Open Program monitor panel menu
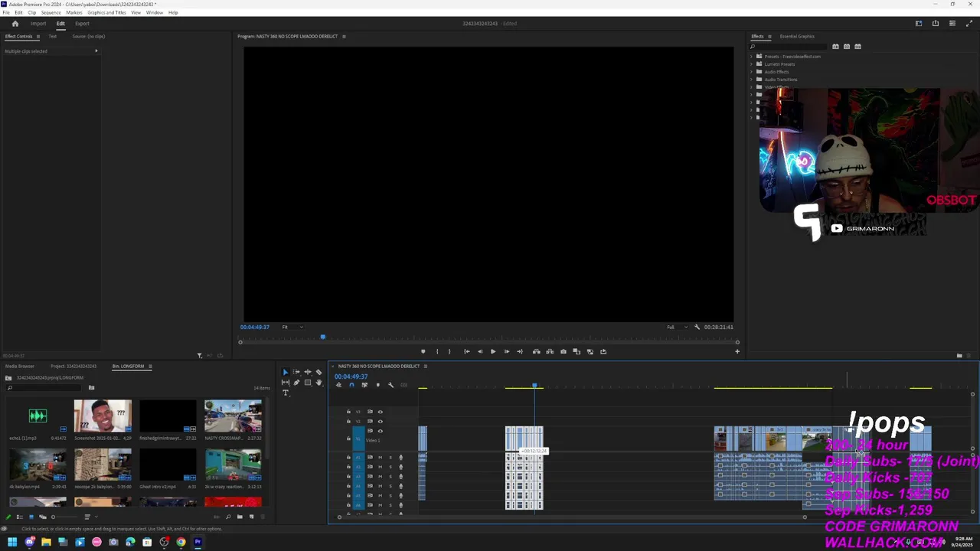This screenshot has width=980, height=551. coord(344,36)
